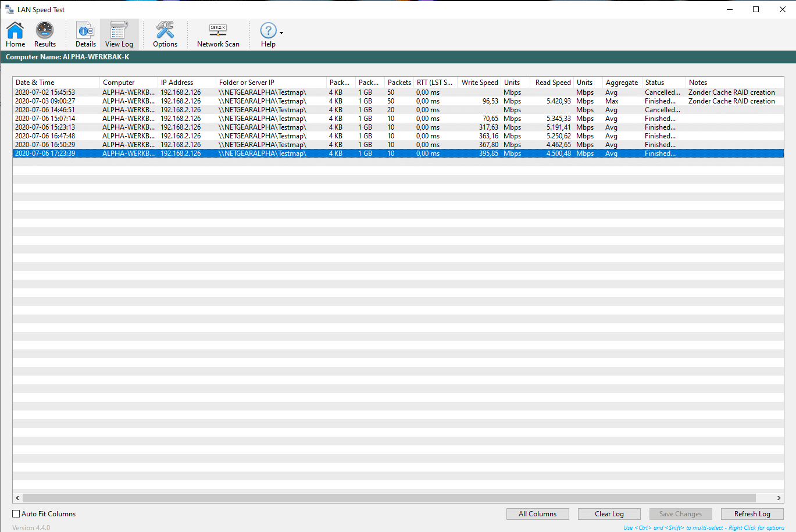Click the LAN Speed Test title bar icon
Screen dimensions: 796x532
click(9, 9)
